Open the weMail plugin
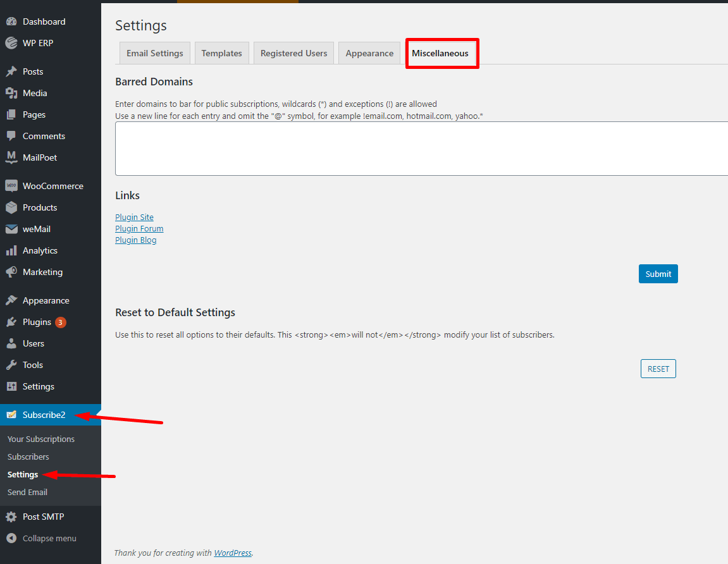The image size is (728, 564). pos(35,229)
